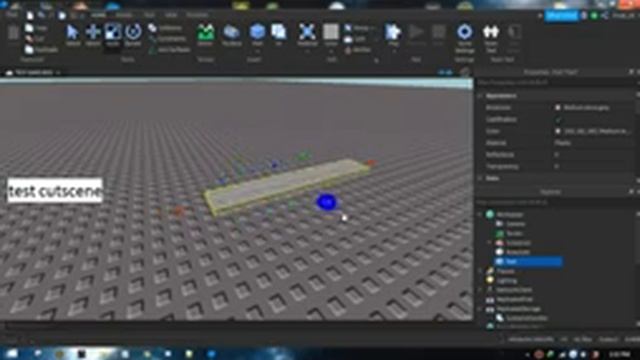Collapse the Workspace tree node

pyautogui.click(x=480, y=215)
